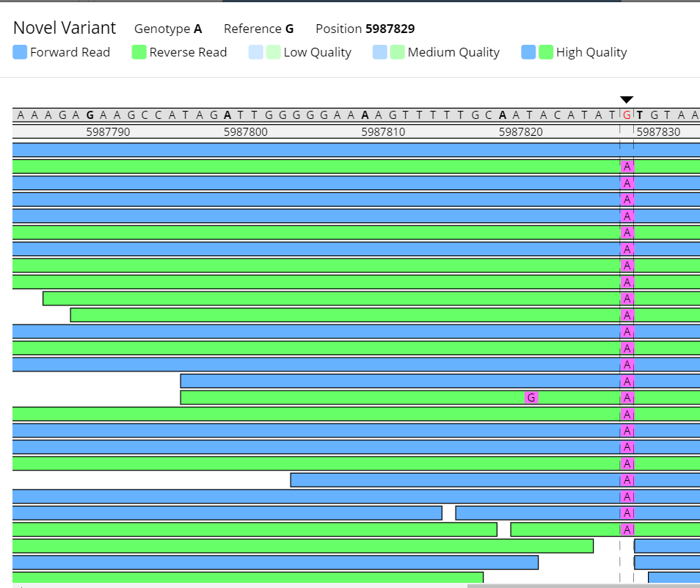700x588 pixels.
Task: Click the Genotype A label
Action: click(167, 29)
